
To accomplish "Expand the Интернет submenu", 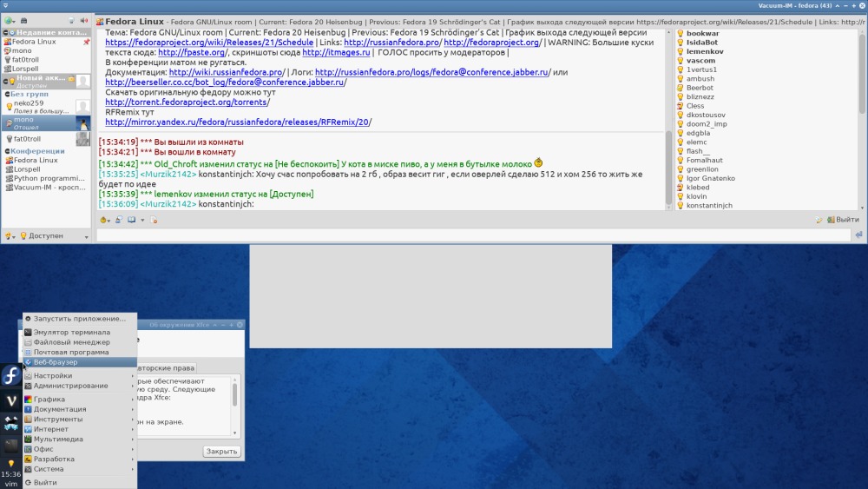I will coord(80,429).
